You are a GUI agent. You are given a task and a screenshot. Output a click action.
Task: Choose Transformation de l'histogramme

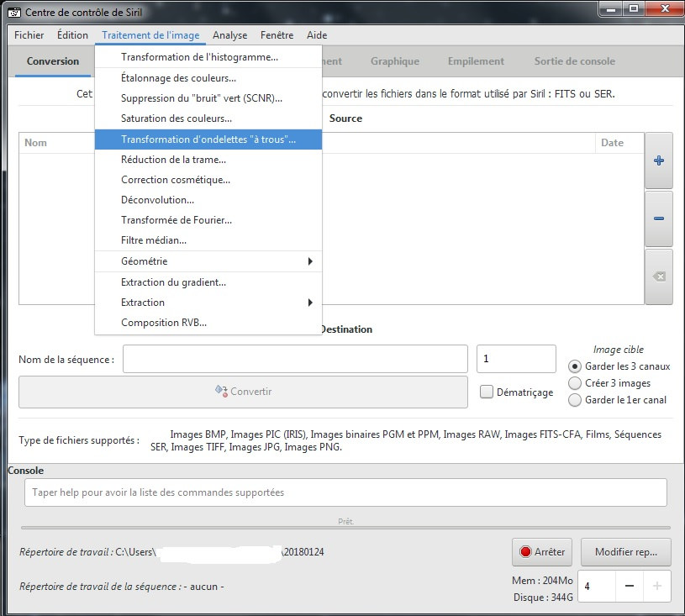(x=208, y=57)
